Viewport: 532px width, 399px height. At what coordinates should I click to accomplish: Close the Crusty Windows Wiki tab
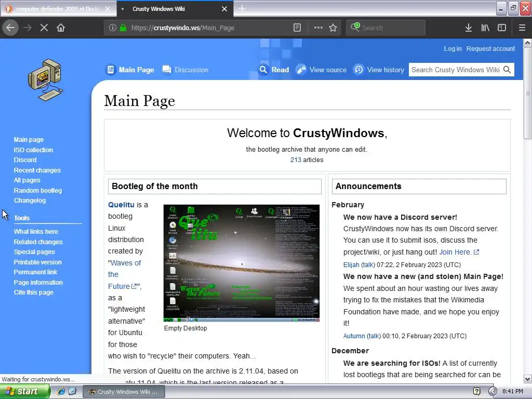[224, 9]
